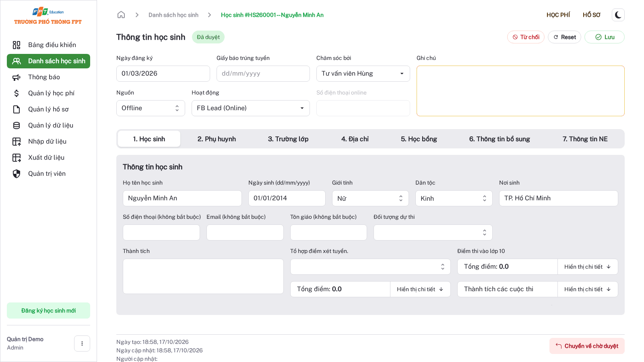Select Danh sách học sinh in sidebar
The image size is (644, 362).
pos(48,61)
